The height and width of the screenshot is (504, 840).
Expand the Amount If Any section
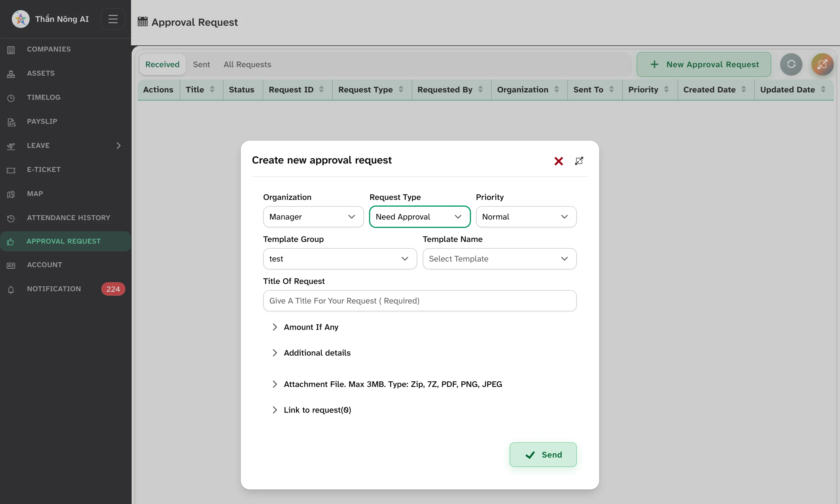coord(305,327)
